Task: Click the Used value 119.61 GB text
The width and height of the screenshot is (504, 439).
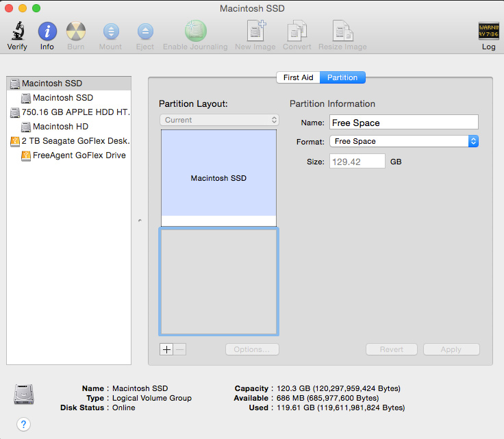Action: click(341, 407)
